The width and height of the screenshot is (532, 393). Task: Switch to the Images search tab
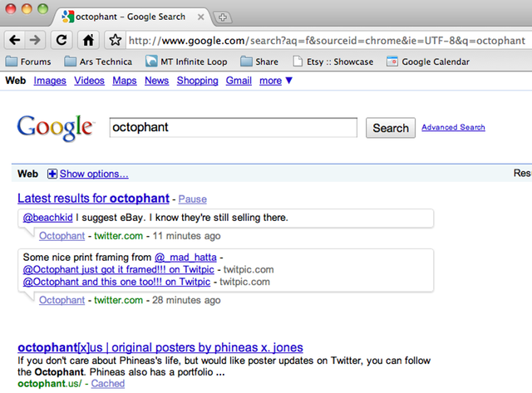click(50, 81)
